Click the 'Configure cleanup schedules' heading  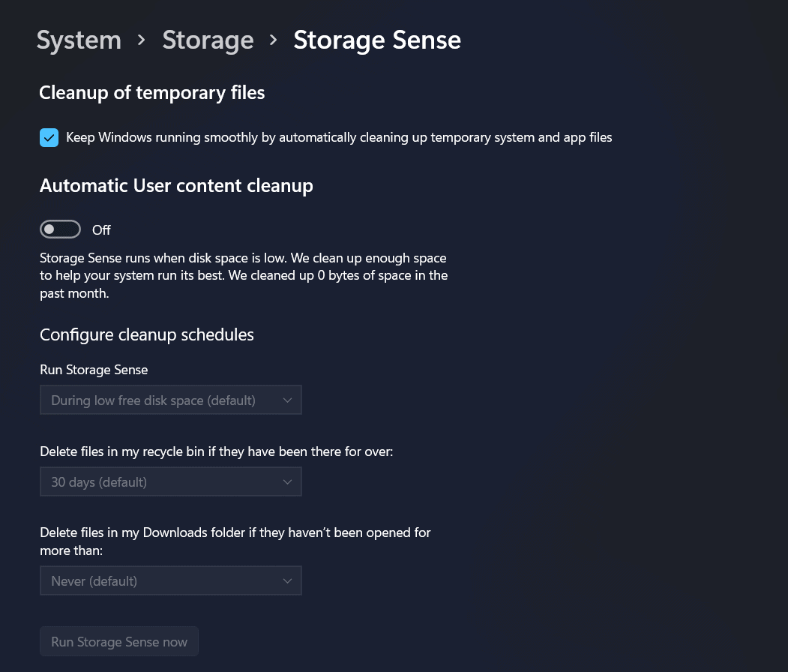[147, 334]
